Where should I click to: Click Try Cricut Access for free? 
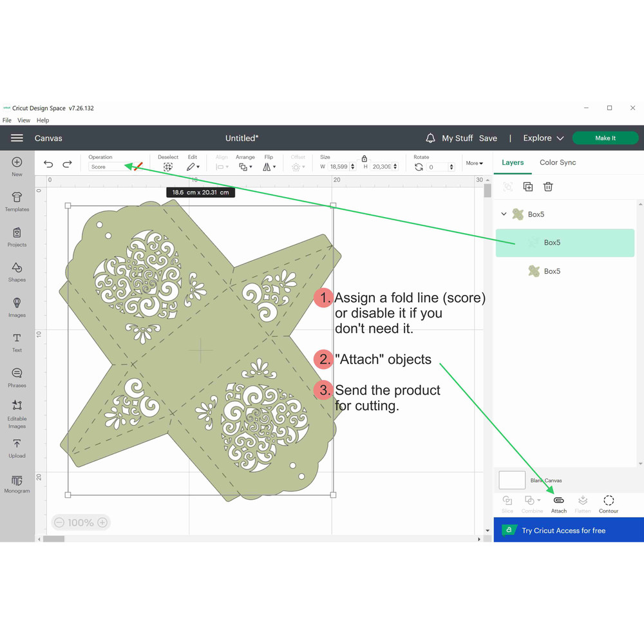click(564, 531)
